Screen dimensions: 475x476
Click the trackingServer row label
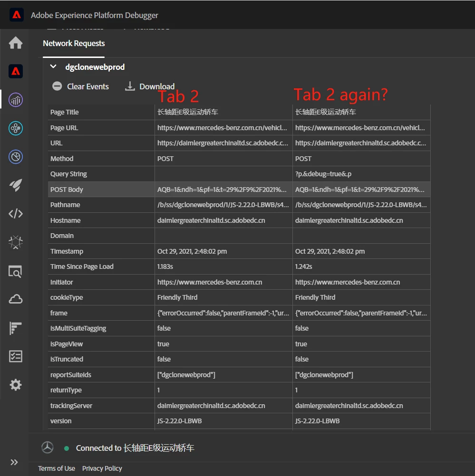71,406
